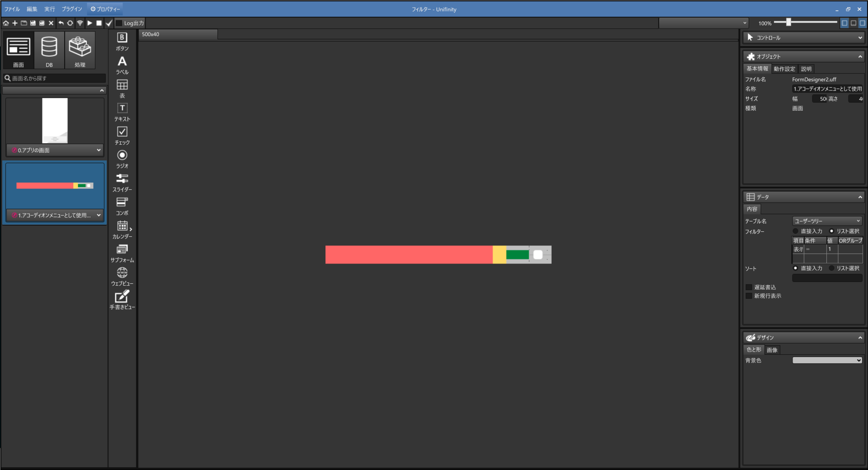Select the テキスト text control tool
Image resolution: width=868 pixels, height=470 pixels.
[x=122, y=112]
